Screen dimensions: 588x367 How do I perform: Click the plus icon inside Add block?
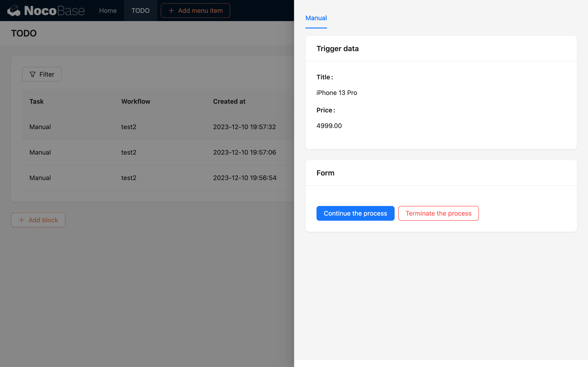22,220
